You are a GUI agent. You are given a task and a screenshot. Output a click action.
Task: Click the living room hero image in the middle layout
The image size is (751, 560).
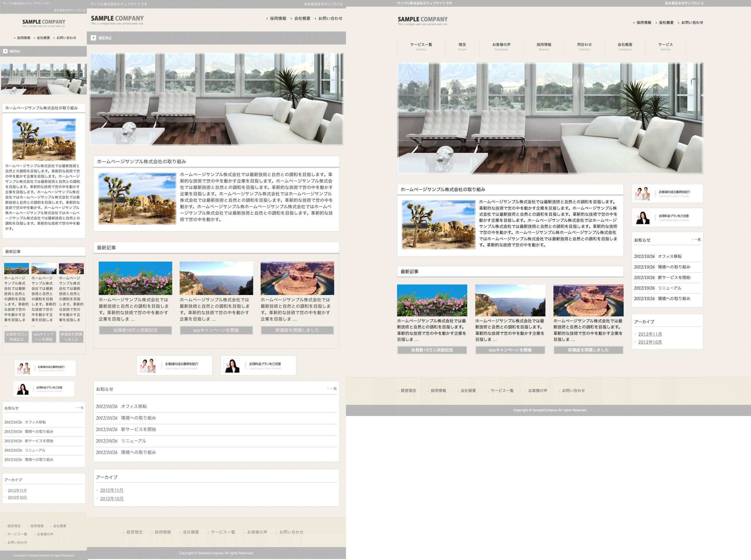pos(216,99)
